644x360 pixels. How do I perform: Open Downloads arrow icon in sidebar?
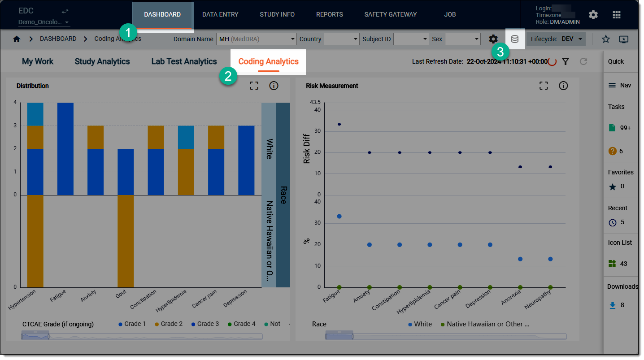(x=613, y=305)
